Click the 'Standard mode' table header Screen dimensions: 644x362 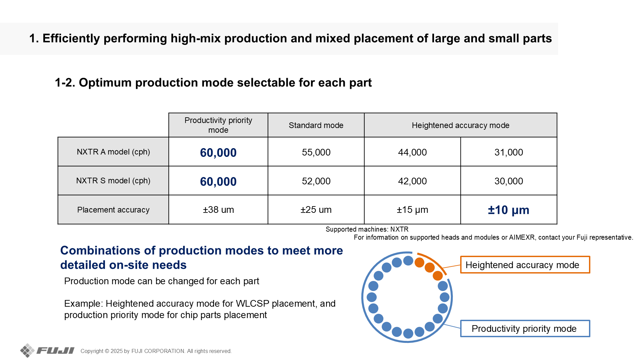point(316,125)
